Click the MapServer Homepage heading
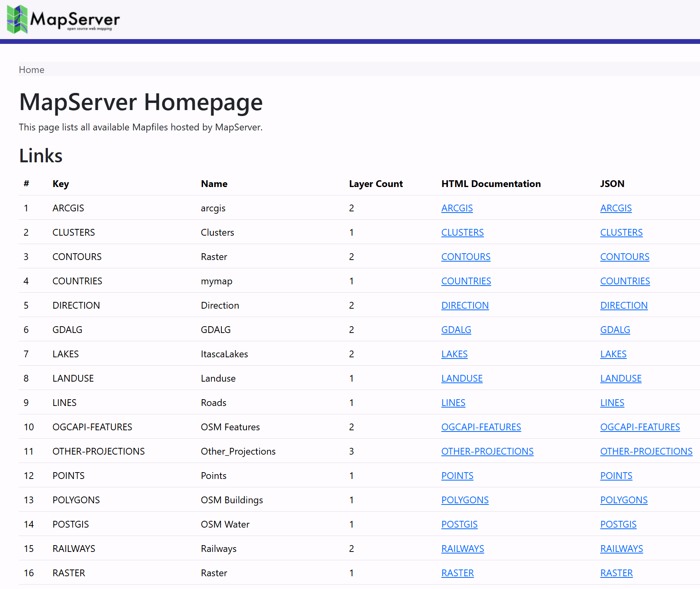Screen dimensions: 700x589 coord(141,102)
